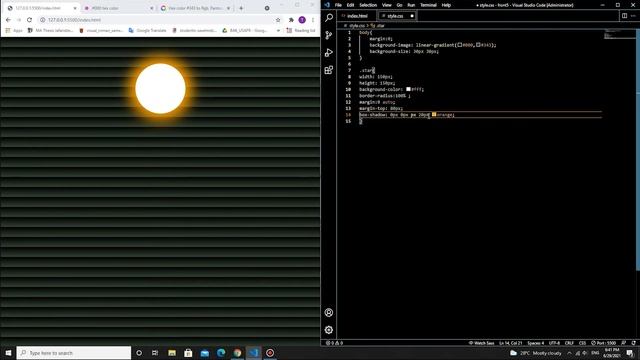
Task: Open the Chrome three-dot menu
Action: click(x=313, y=20)
